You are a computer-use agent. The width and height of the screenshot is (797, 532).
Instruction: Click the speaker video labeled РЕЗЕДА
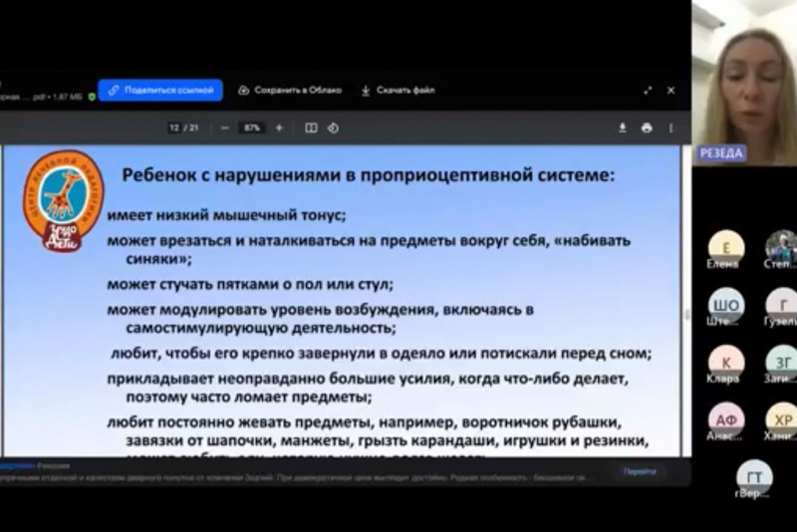(x=744, y=80)
